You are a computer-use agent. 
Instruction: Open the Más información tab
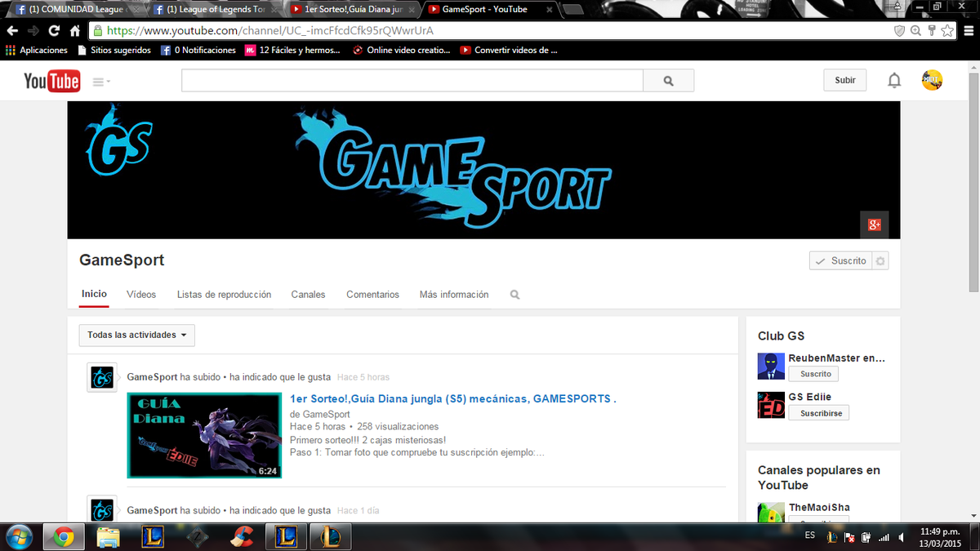tap(454, 295)
